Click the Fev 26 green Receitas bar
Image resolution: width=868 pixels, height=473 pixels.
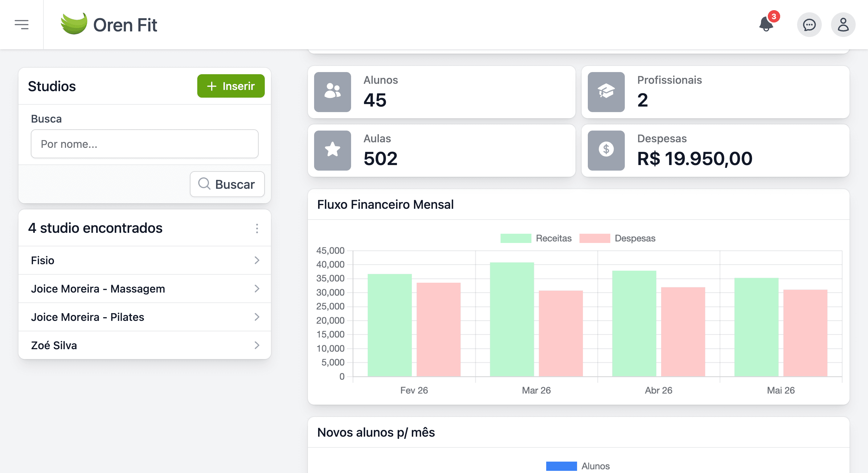tap(390, 325)
